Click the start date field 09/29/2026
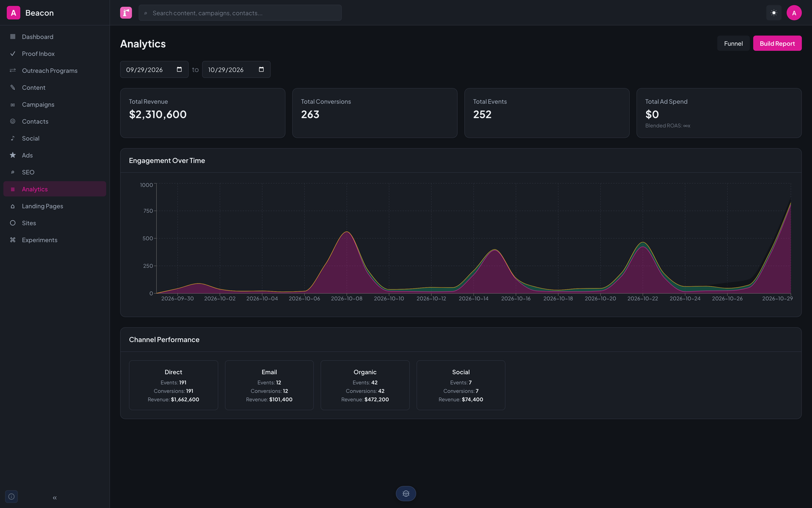812x508 pixels. pos(154,69)
